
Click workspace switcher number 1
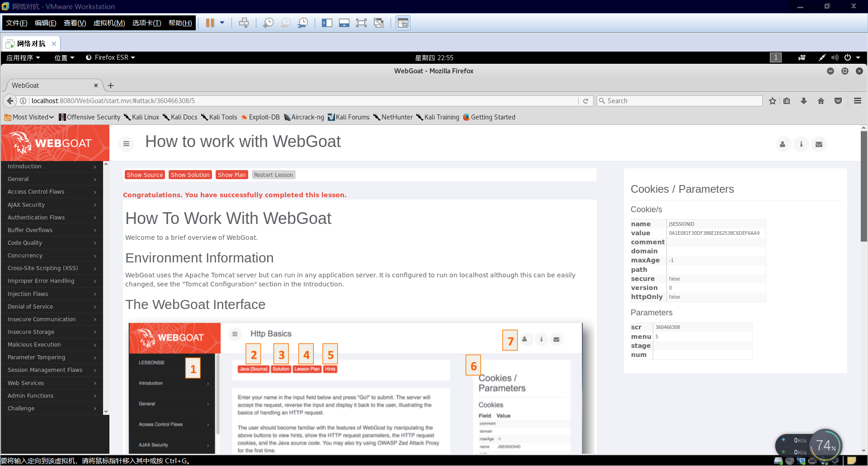point(776,57)
